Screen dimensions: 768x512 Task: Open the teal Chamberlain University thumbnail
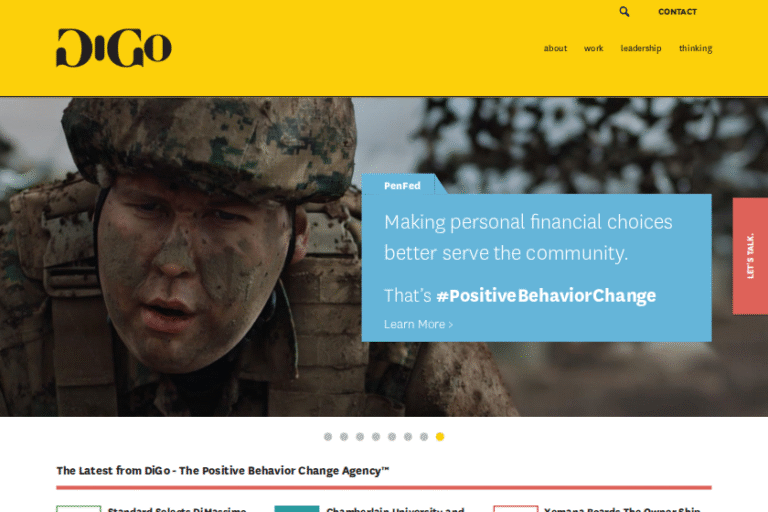click(297, 509)
